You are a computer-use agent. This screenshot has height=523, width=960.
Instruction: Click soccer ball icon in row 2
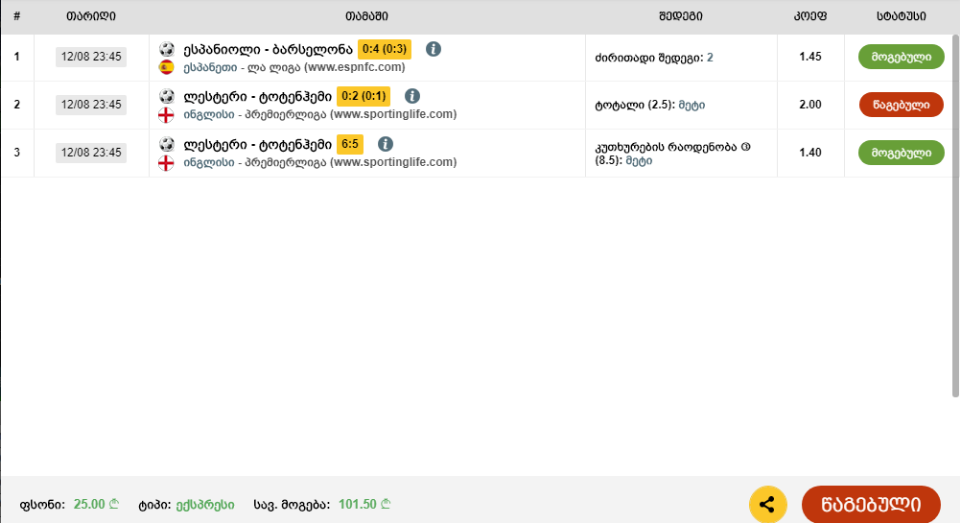(167, 96)
